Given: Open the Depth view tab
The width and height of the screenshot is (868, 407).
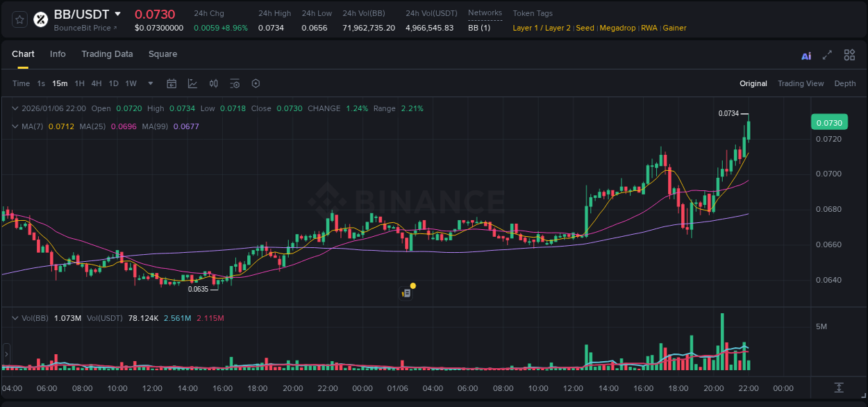Looking at the screenshot, I should coord(845,83).
